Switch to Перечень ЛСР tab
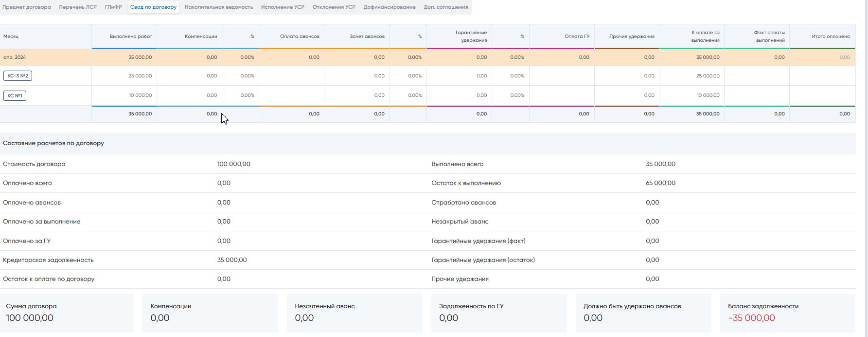 (78, 7)
